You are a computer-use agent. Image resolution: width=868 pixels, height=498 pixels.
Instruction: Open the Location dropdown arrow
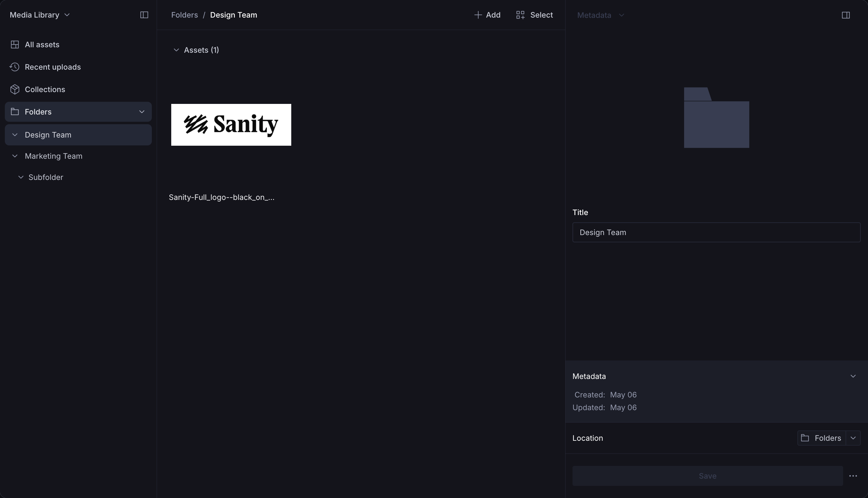pyautogui.click(x=853, y=438)
